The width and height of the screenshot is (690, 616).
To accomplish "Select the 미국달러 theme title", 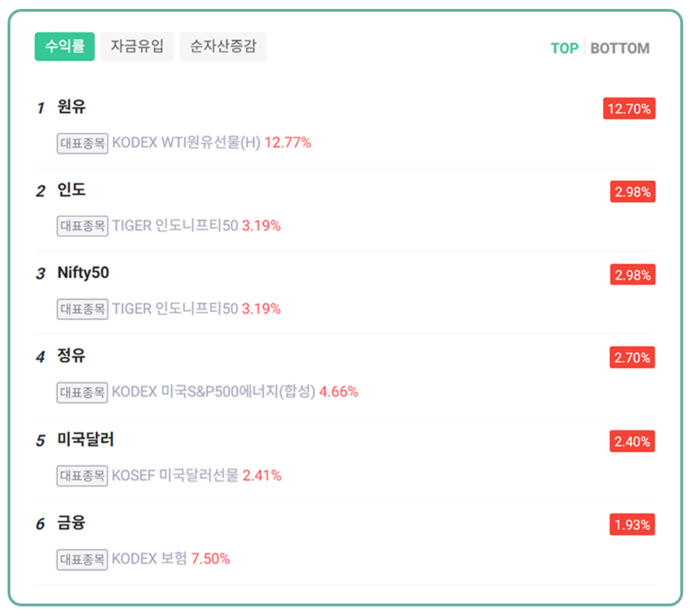I will tap(86, 439).
